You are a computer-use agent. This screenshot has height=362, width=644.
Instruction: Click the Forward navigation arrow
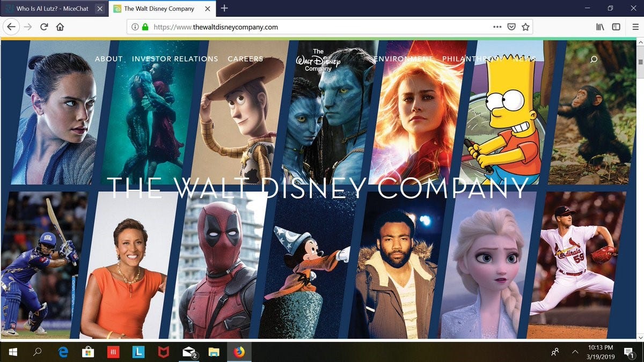coord(28,27)
